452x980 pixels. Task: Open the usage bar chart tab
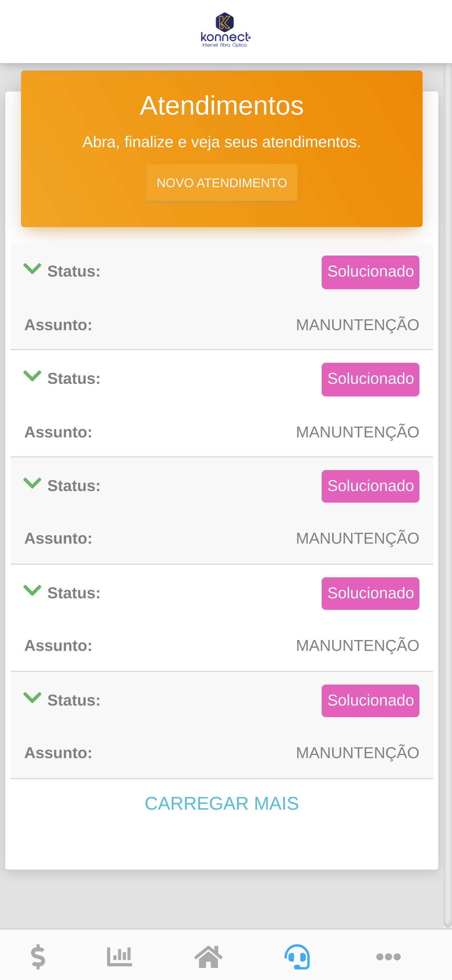click(119, 956)
